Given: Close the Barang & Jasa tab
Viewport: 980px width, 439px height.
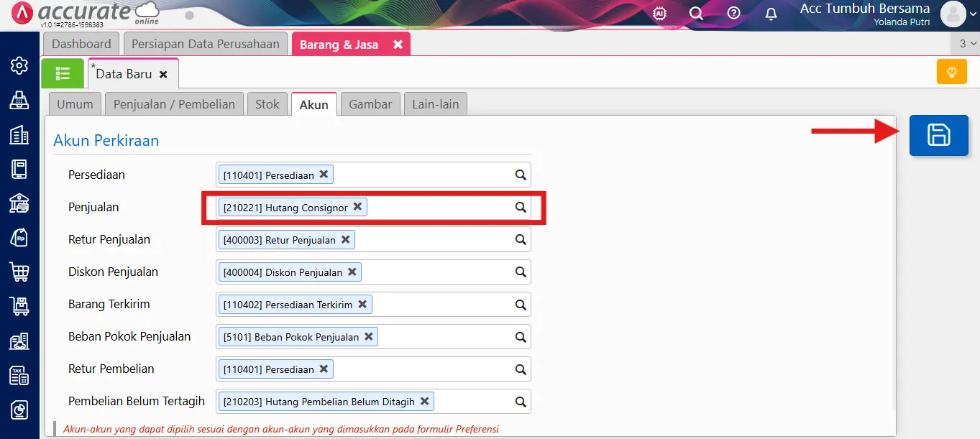Looking at the screenshot, I should pyautogui.click(x=398, y=45).
